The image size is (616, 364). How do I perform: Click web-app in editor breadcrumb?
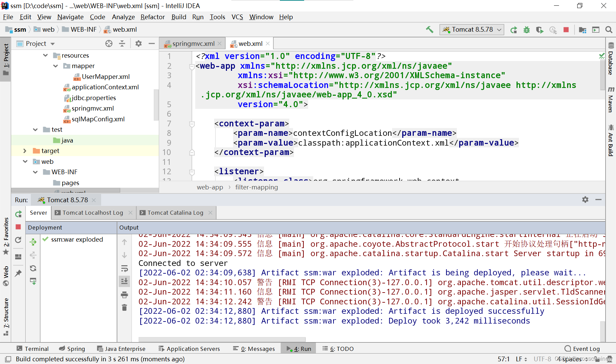click(210, 187)
